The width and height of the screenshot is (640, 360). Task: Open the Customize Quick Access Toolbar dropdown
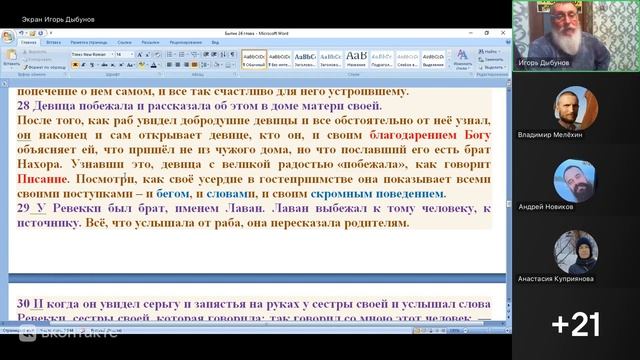[x=51, y=33]
